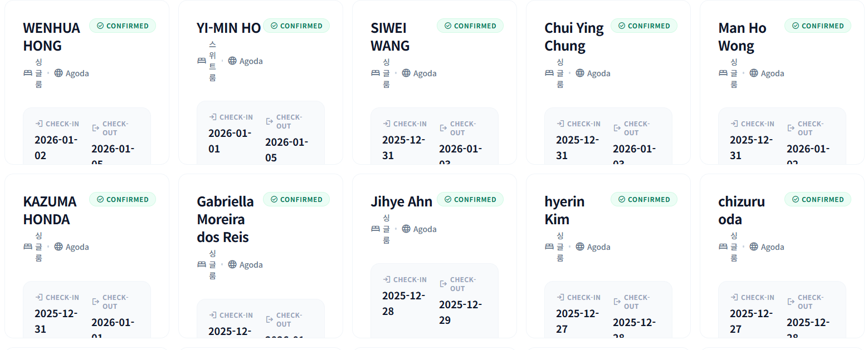Click the Agoda source label in chizuru oda's card
Screen dimensions: 868x350
(x=772, y=247)
